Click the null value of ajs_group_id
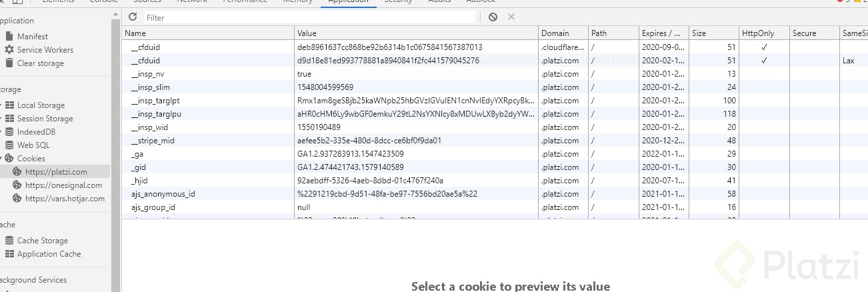The height and width of the screenshot is (292, 868). [303, 207]
